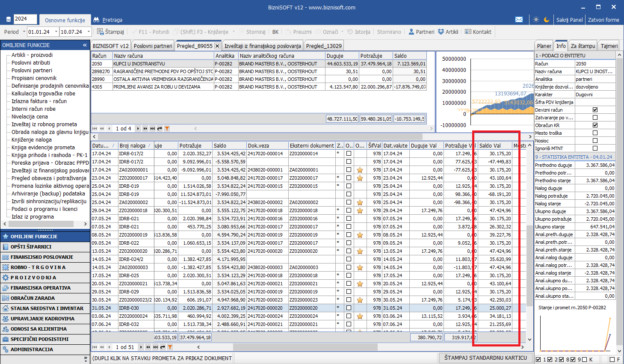Image resolution: width=624 pixels, height=364 pixels.
Task: Click the Pretraga binoculars search icon
Action: tap(96, 20)
